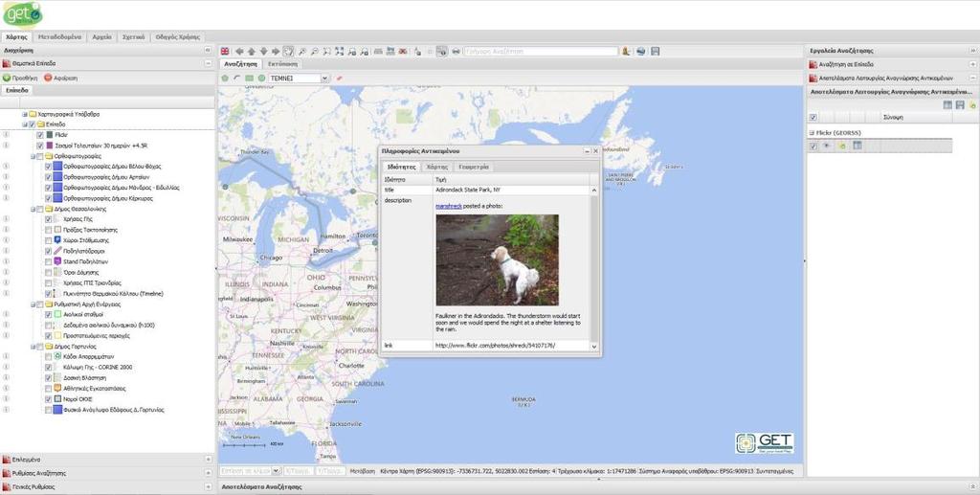The height and width of the screenshot is (495, 980).
Task: Click the quick search input field
Action: tap(541, 52)
